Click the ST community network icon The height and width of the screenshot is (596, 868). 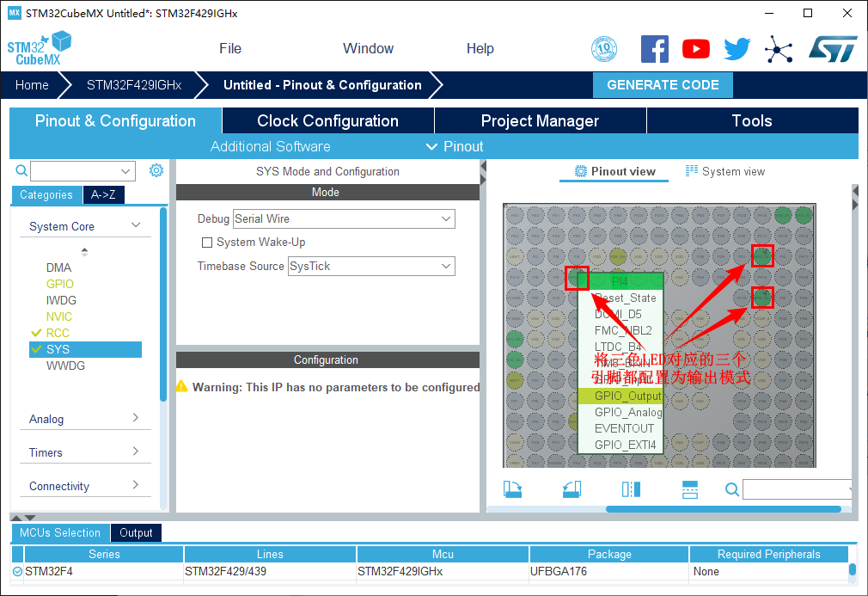click(x=779, y=49)
